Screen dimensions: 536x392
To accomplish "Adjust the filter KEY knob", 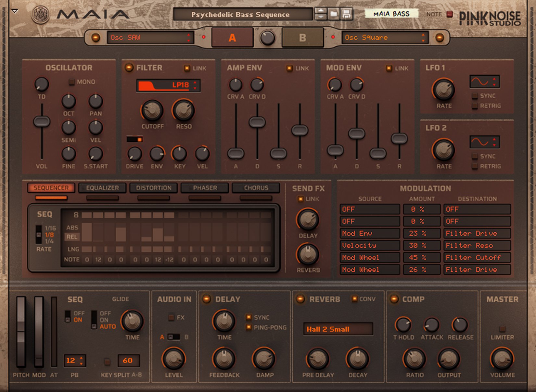I will coord(179,154).
